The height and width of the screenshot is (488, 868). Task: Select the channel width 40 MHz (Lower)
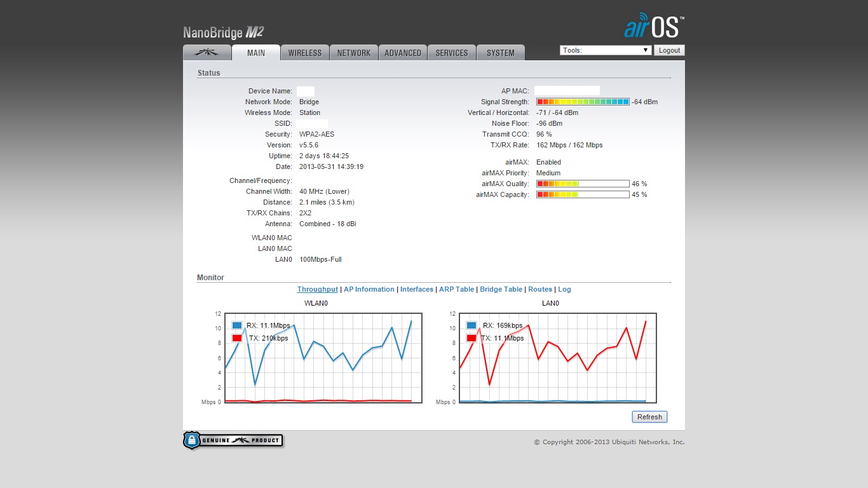(324, 191)
